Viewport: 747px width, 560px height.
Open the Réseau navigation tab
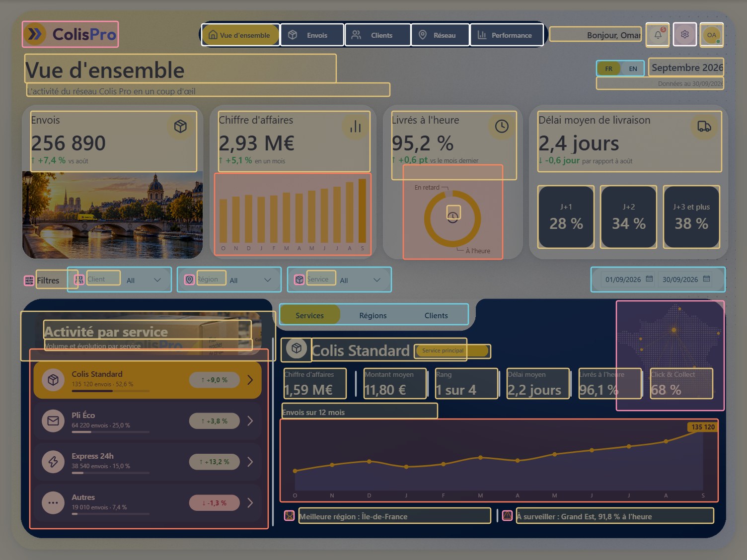tap(440, 35)
